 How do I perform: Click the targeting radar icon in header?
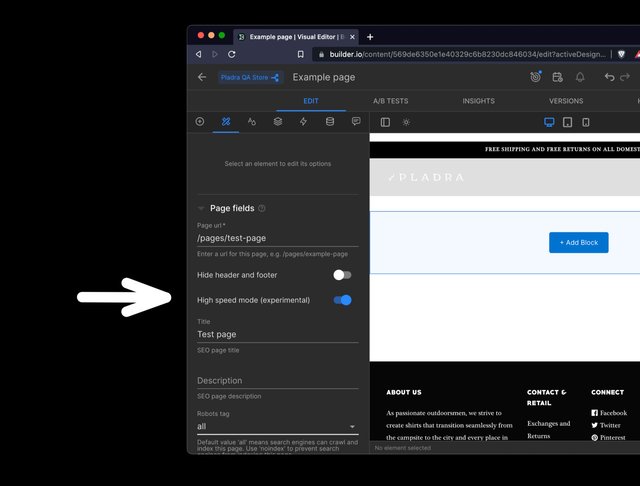[536, 77]
